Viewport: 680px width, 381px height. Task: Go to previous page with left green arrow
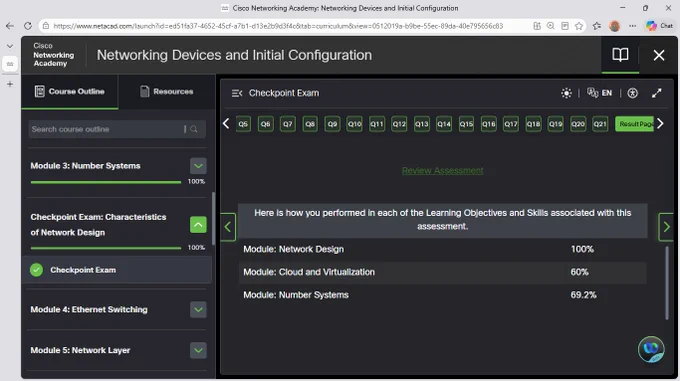point(228,227)
